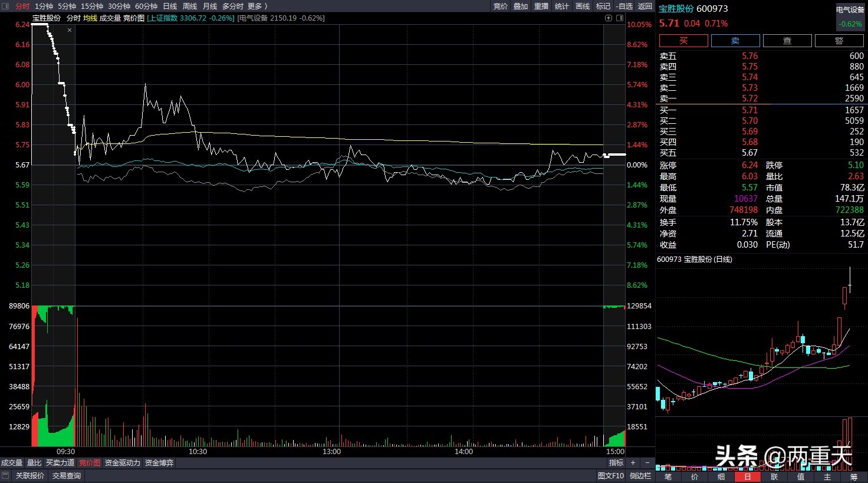Switch to 成交量 indicator tab
The image size is (868, 483).
point(12,463)
